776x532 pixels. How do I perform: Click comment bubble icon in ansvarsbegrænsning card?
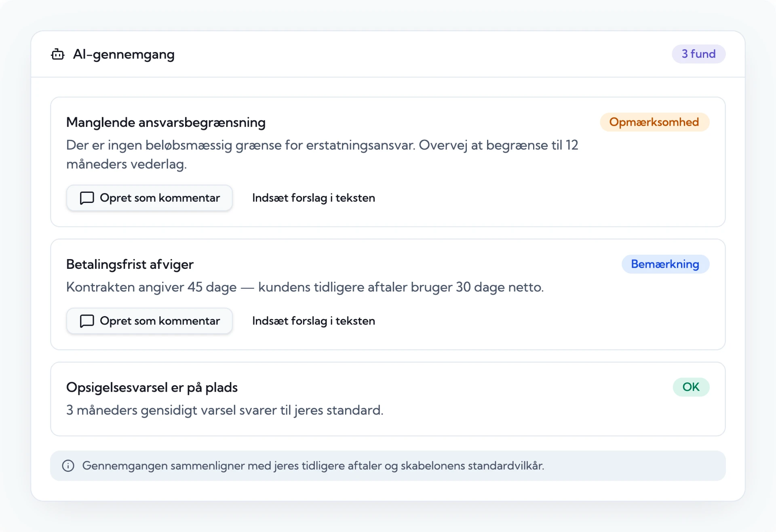coord(87,198)
